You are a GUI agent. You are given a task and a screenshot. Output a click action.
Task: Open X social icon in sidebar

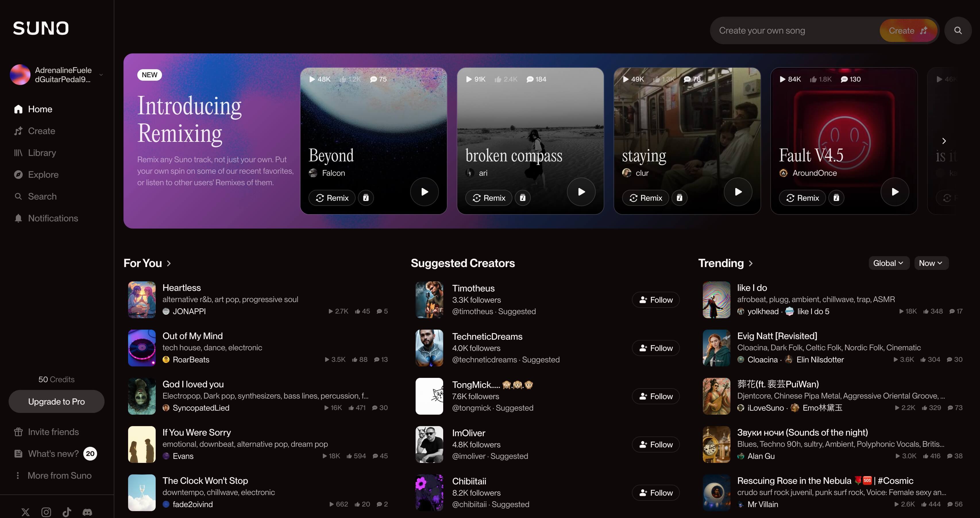point(26,512)
